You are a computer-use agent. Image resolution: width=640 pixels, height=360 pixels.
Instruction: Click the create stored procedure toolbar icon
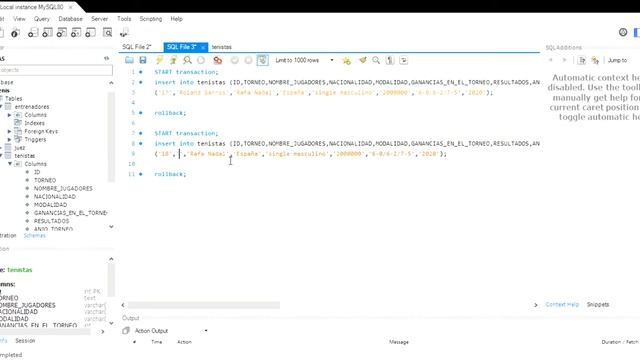click(76, 33)
